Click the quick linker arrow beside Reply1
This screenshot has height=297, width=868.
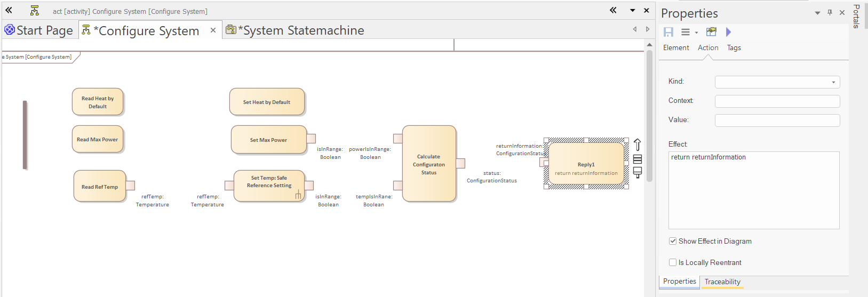637,145
